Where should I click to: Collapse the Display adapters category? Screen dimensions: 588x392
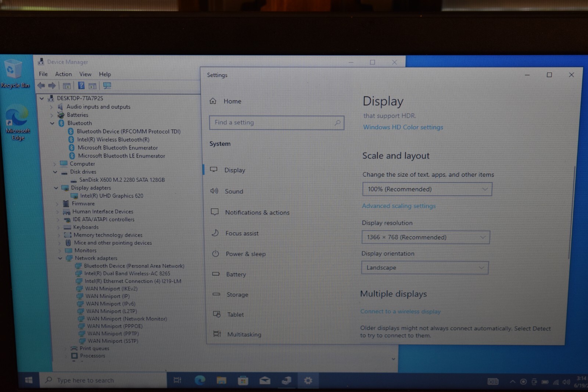pos(56,188)
